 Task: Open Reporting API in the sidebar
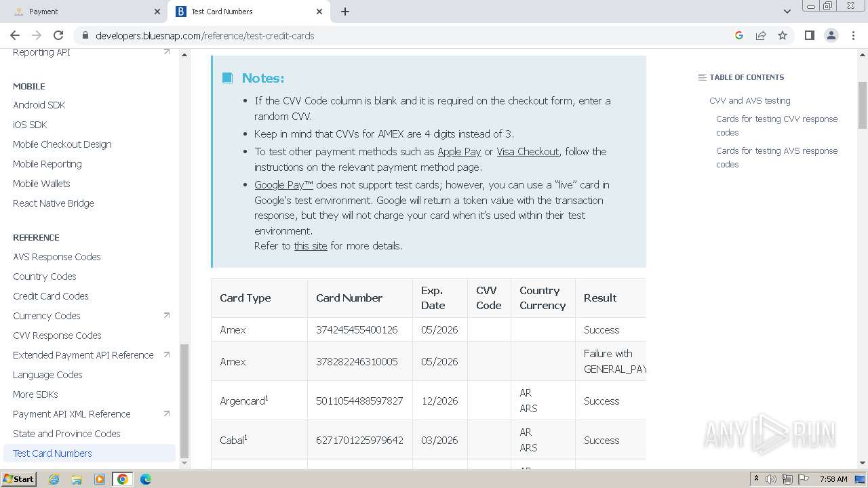coord(41,52)
